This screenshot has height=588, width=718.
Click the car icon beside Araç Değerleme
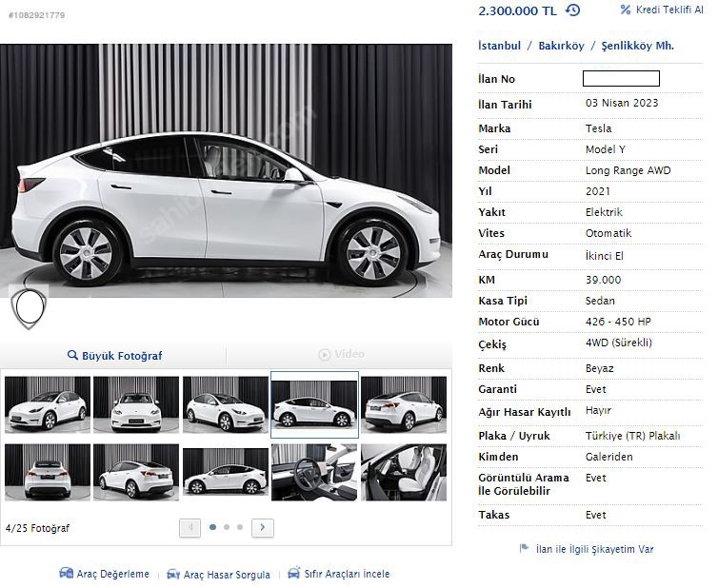(x=66, y=574)
